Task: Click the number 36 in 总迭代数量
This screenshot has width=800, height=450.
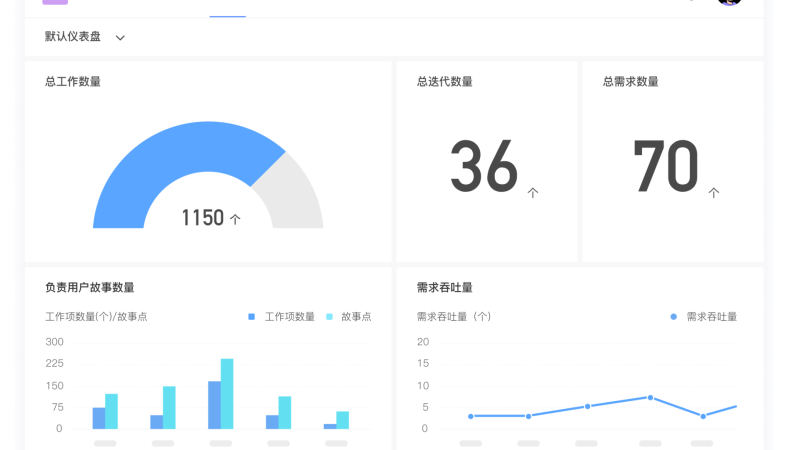Action: tap(484, 166)
